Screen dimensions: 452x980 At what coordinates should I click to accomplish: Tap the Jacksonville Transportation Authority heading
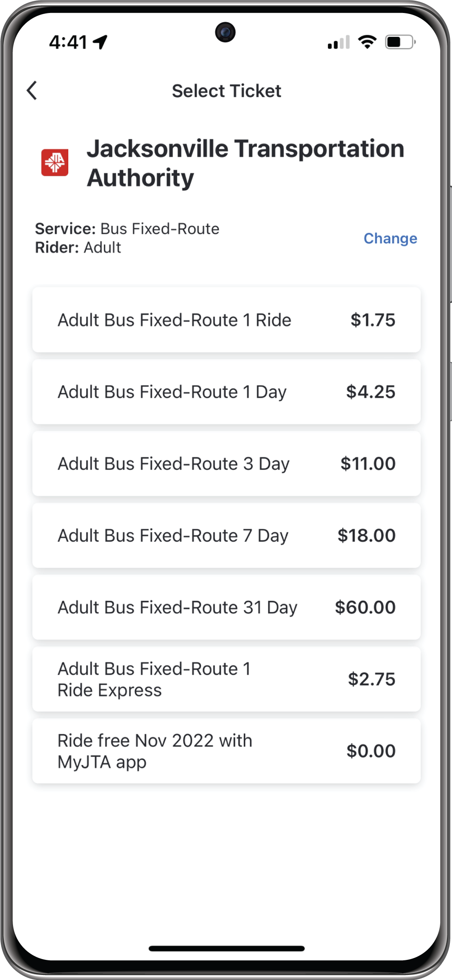coord(245,163)
